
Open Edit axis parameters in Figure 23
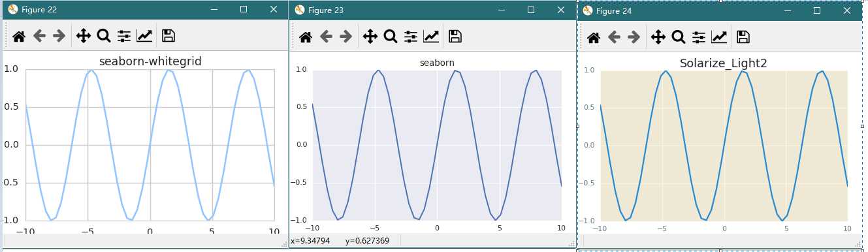(x=431, y=37)
